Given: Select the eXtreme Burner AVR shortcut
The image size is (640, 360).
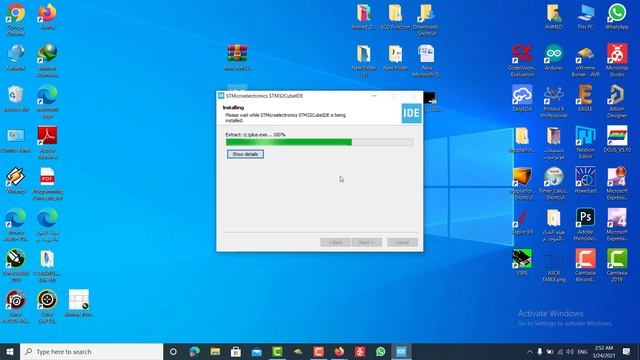Looking at the screenshot, I should click(585, 60).
